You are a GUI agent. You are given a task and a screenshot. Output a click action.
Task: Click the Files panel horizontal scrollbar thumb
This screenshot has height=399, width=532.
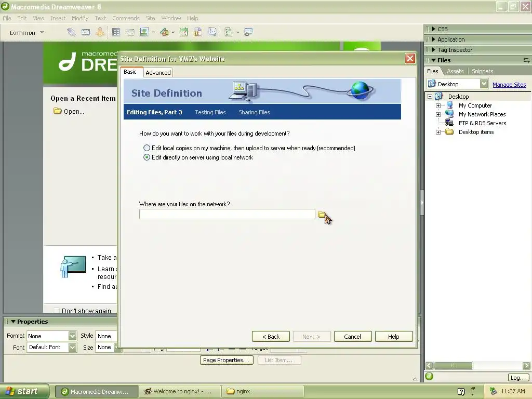pyautogui.click(x=453, y=365)
